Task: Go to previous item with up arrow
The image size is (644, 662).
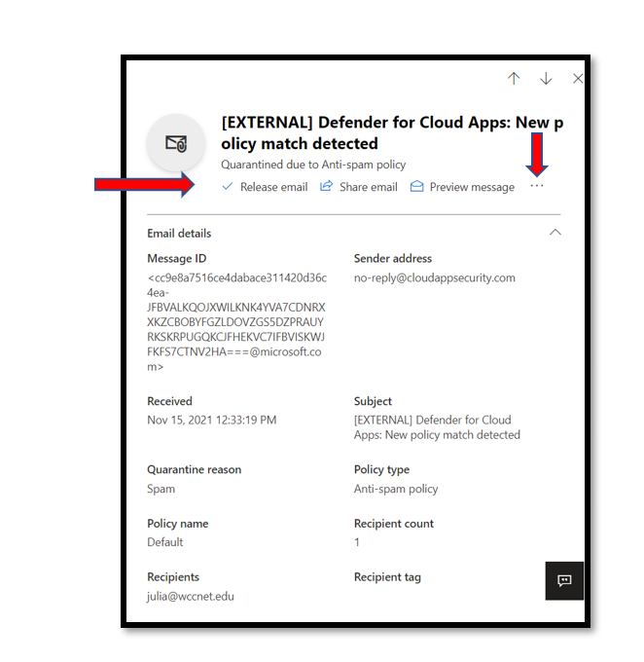Action: [x=514, y=79]
